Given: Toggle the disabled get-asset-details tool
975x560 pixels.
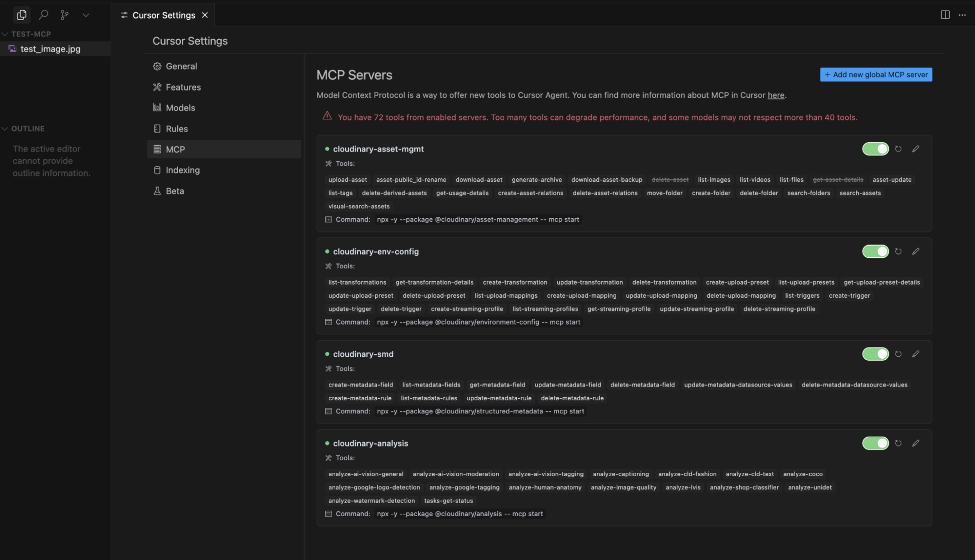Looking at the screenshot, I should point(837,180).
